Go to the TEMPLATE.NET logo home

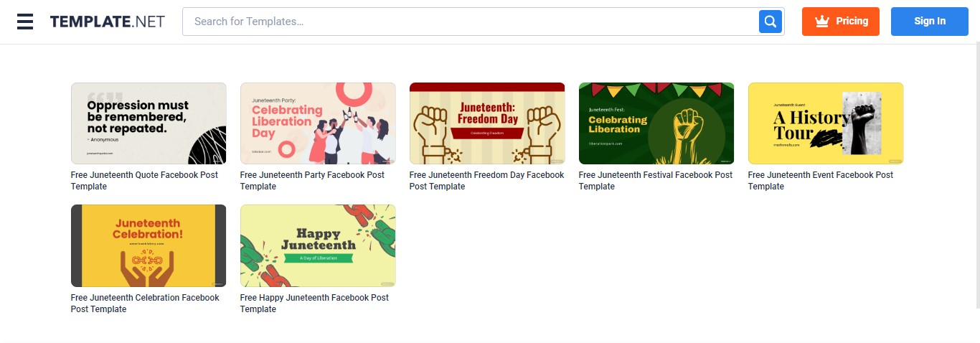(x=107, y=22)
